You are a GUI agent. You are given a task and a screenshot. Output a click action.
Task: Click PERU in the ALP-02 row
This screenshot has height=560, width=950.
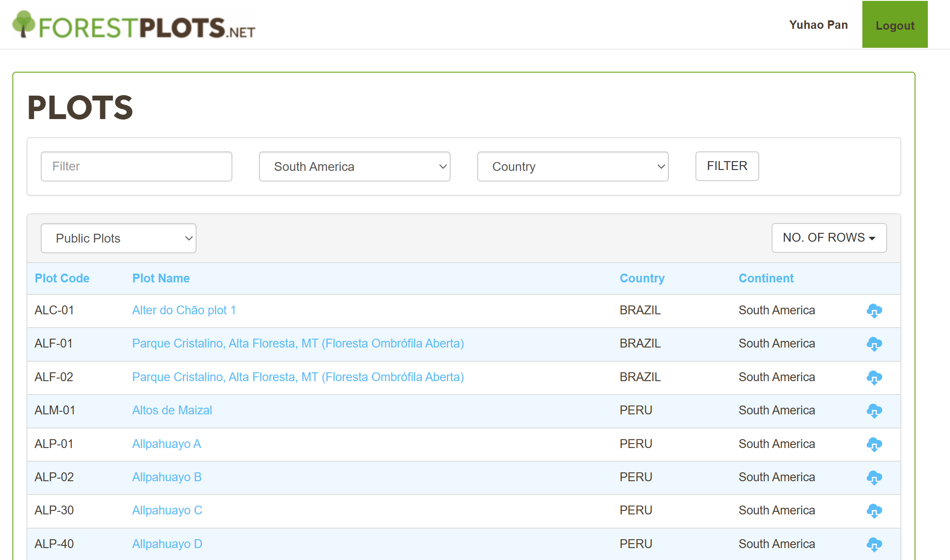(x=636, y=477)
